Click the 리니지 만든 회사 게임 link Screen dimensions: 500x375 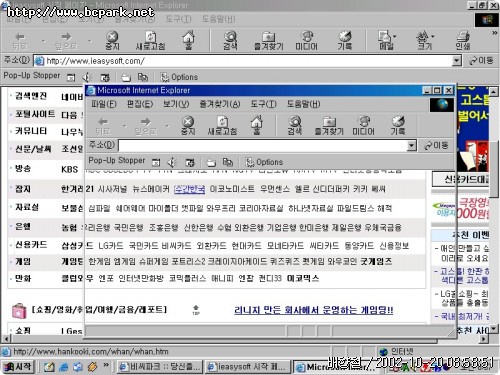[313, 310]
